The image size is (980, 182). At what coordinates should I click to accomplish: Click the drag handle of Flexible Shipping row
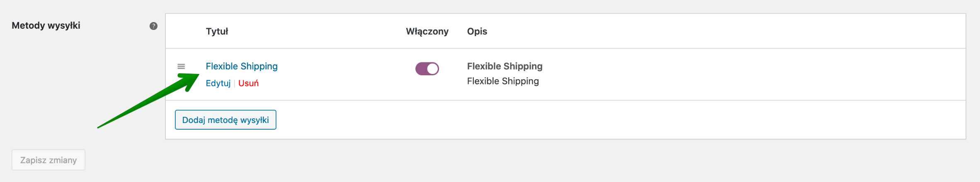[181, 66]
